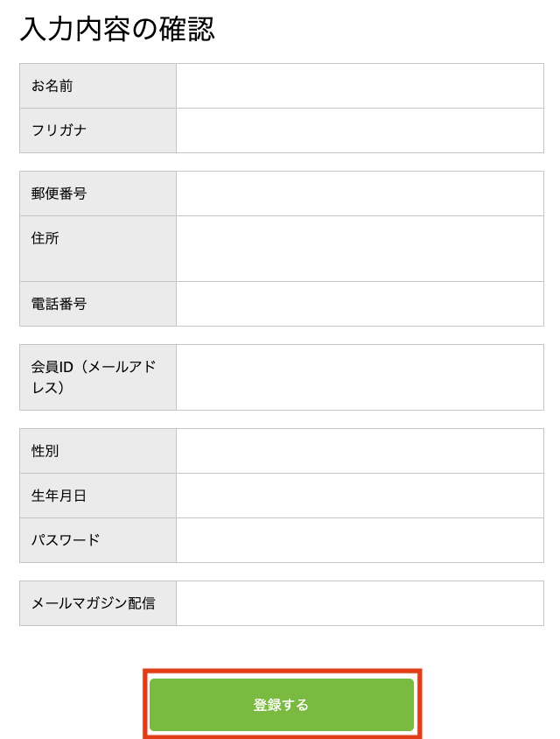The height and width of the screenshot is (739, 560).
Task: Click the empty value cell beside お名前
Action: 360,86
